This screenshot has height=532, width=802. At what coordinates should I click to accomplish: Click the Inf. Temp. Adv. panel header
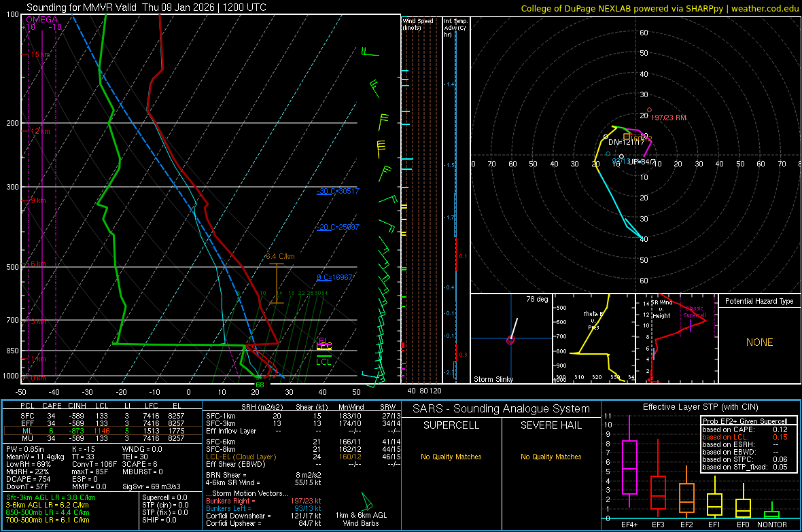click(x=455, y=28)
